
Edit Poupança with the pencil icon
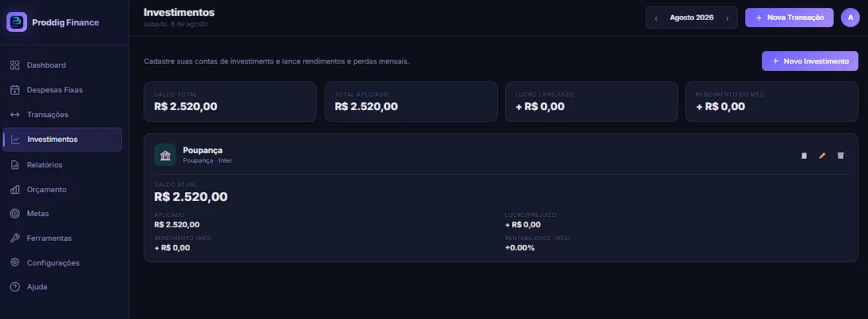click(x=822, y=156)
